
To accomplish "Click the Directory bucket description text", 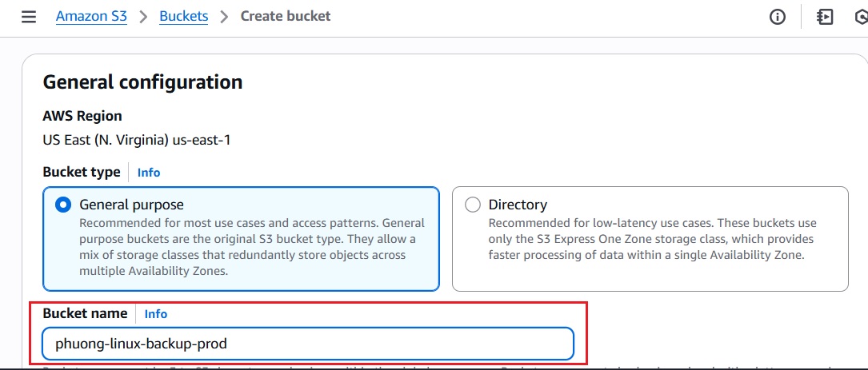I will [652, 239].
